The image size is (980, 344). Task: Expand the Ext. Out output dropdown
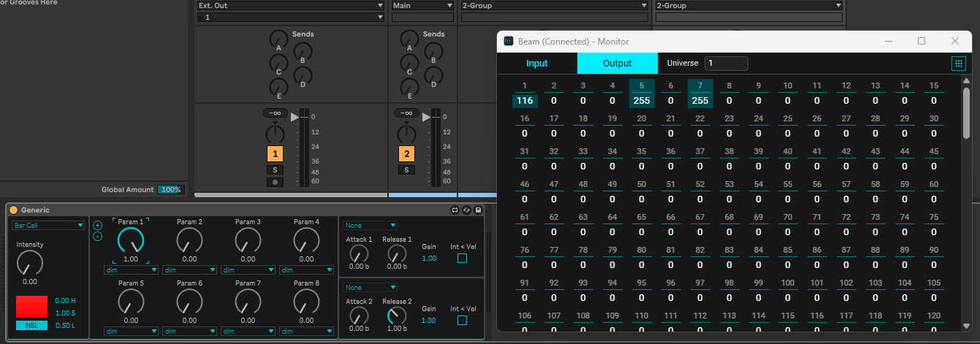290,5
